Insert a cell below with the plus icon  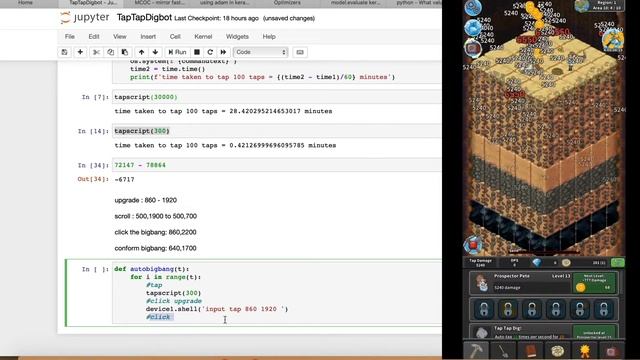click(80, 52)
